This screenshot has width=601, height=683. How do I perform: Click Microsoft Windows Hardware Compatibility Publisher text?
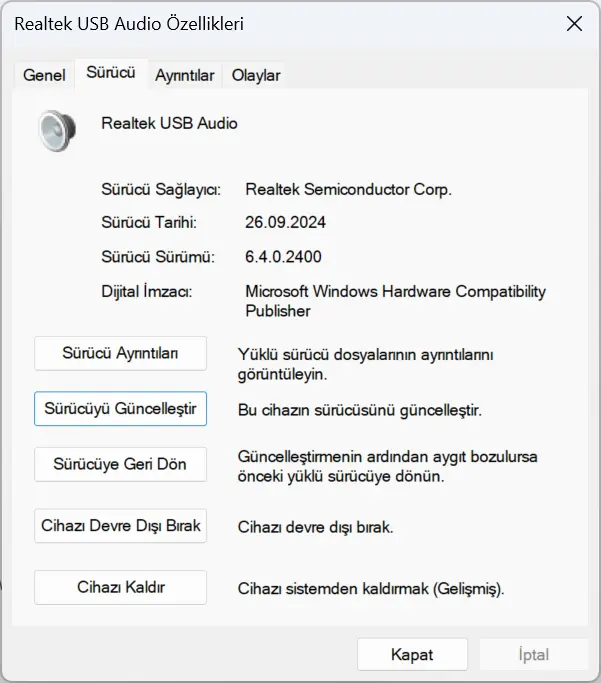pos(395,301)
